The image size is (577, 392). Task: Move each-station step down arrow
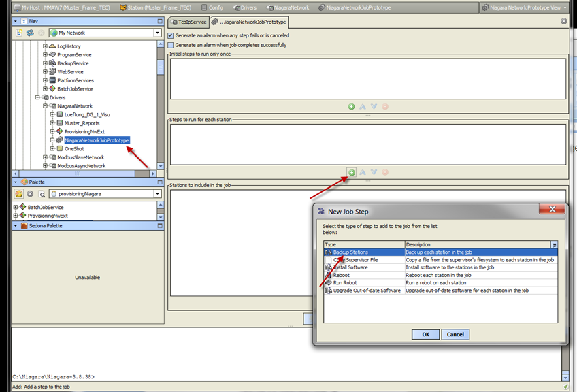tap(374, 172)
